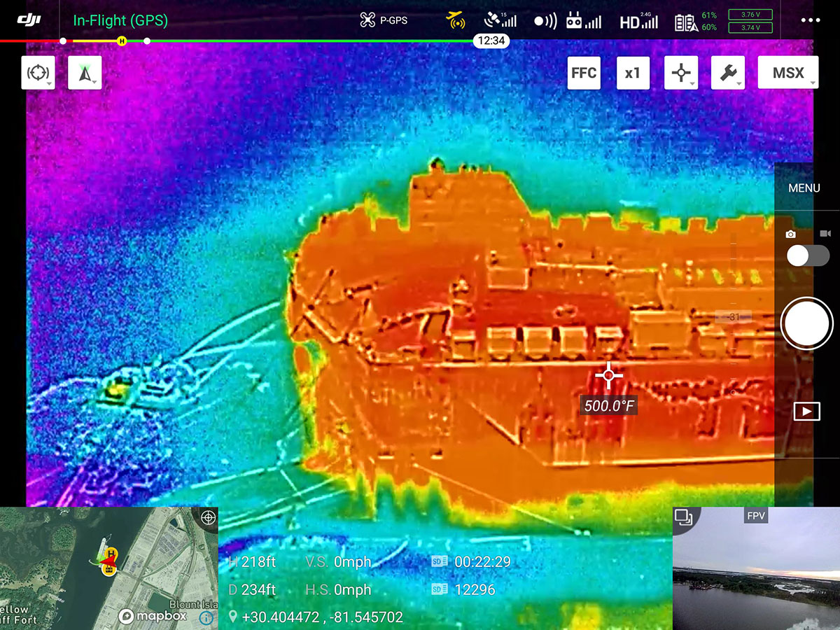The image size is (840, 630).
Task: Open the camera MENU panel
Action: coord(804,188)
